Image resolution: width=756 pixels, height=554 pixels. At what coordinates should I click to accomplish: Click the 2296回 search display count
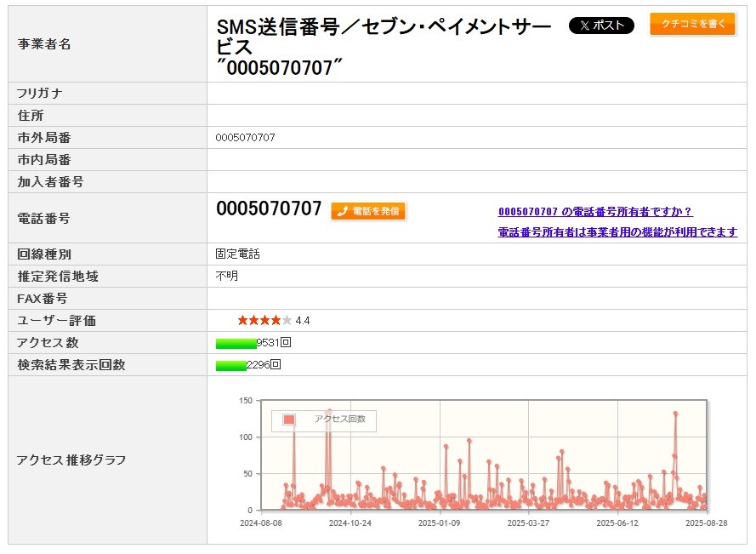coord(264,365)
